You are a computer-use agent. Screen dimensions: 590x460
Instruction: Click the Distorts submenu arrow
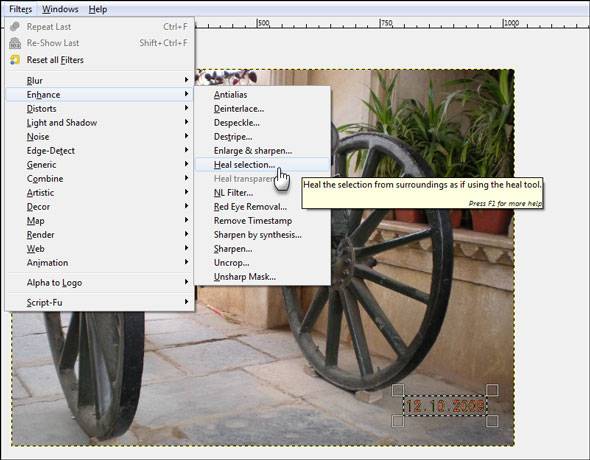point(186,108)
